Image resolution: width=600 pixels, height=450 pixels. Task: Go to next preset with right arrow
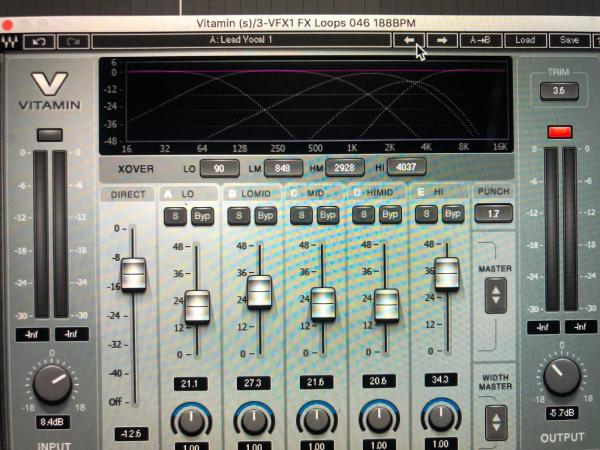pyautogui.click(x=442, y=40)
